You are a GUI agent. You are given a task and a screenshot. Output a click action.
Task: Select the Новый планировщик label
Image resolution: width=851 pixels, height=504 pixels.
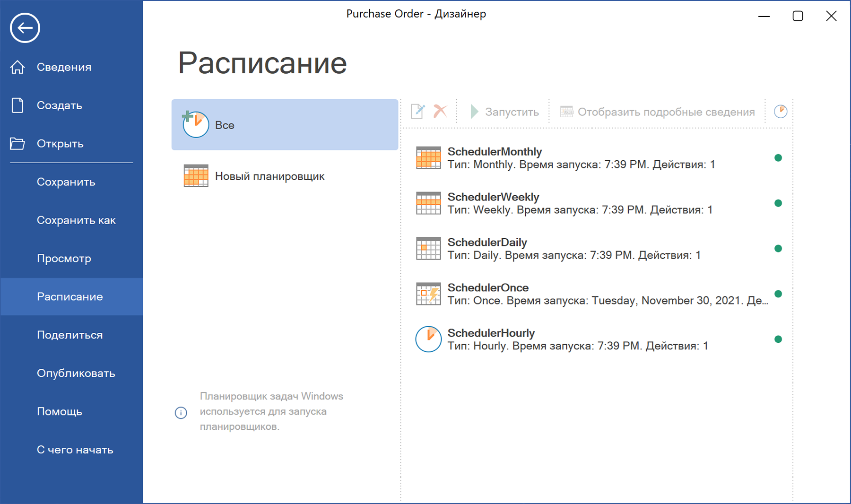pyautogui.click(x=270, y=176)
